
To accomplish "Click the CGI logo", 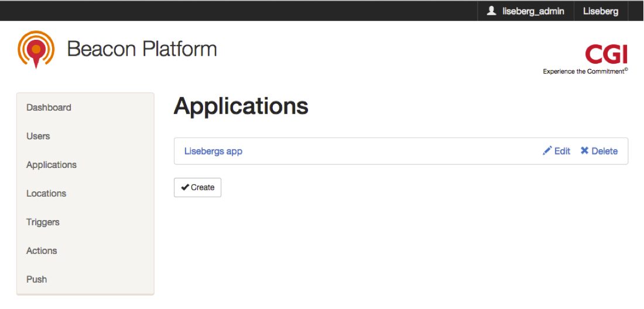I will click(x=606, y=55).
